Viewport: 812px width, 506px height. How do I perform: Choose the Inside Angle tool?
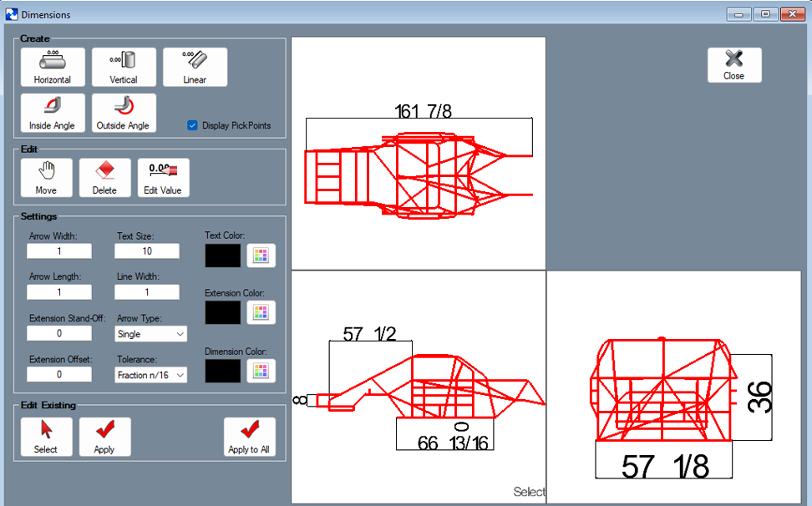[x=53, y=113]
